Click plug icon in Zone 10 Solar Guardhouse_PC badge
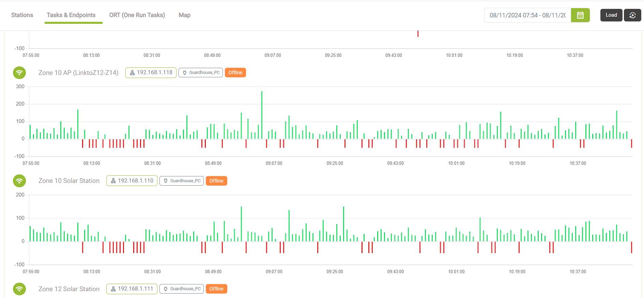Viewport: 644px width, 298px height. (166, 181)
